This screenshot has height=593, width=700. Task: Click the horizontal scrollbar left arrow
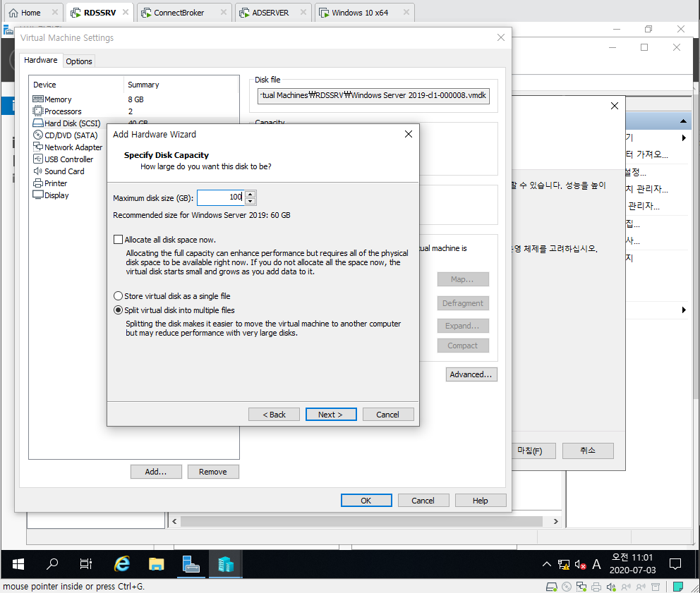[x=174, y=521]
